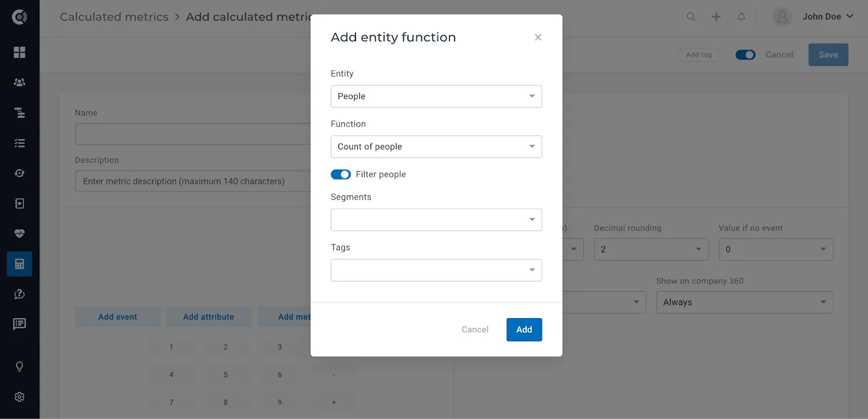The width and height of the screenshot is (868, 419).
Task: Click the Calculated metrics breadcrumb link
Action: 114,17
